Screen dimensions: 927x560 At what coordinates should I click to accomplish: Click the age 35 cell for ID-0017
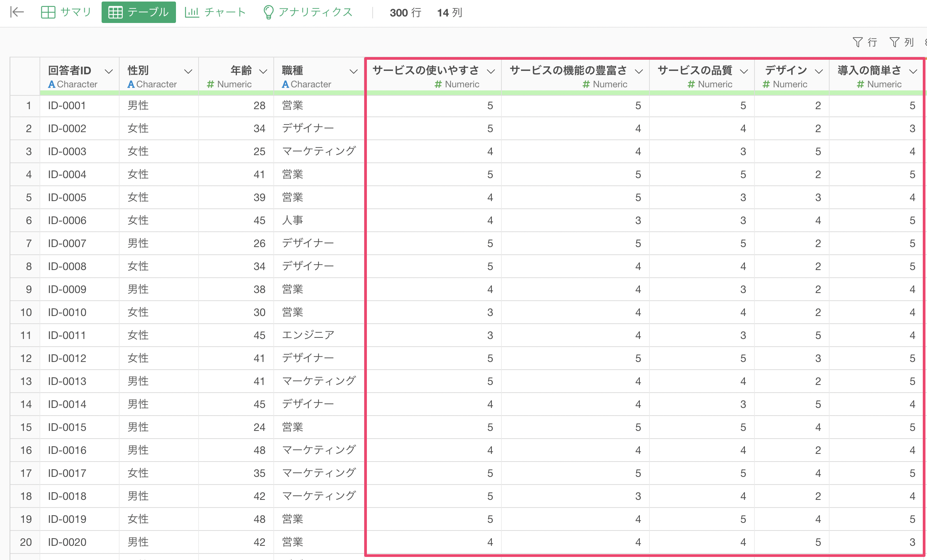click(236, 473)
